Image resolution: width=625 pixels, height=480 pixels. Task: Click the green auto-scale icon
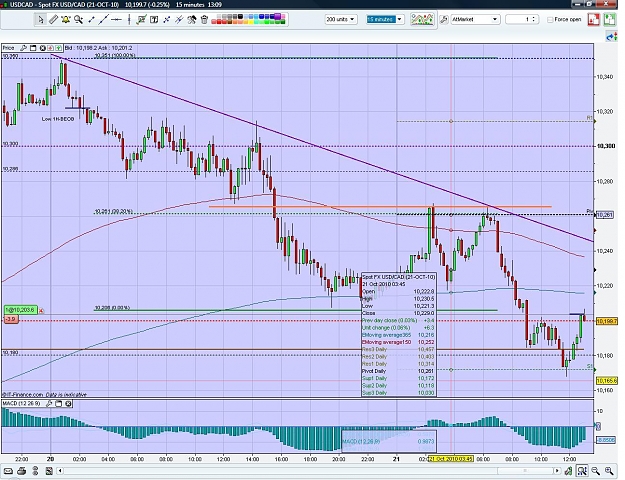568,471
